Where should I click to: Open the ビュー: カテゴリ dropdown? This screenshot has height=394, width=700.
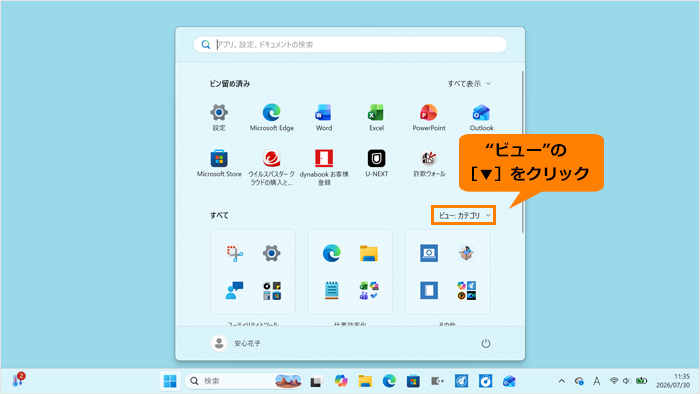pyautogui.click(x=464, y=216)
